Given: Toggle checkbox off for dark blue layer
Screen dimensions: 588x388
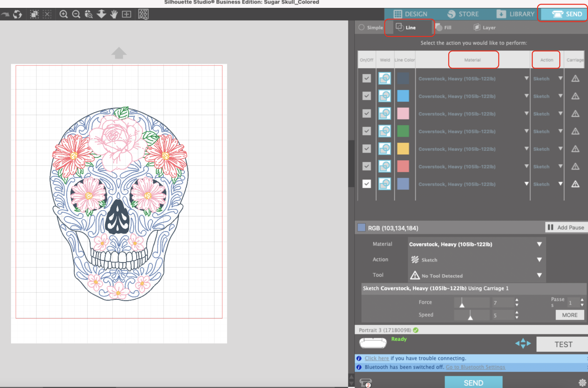Looking at the screenshot, I should click(366, 78).
